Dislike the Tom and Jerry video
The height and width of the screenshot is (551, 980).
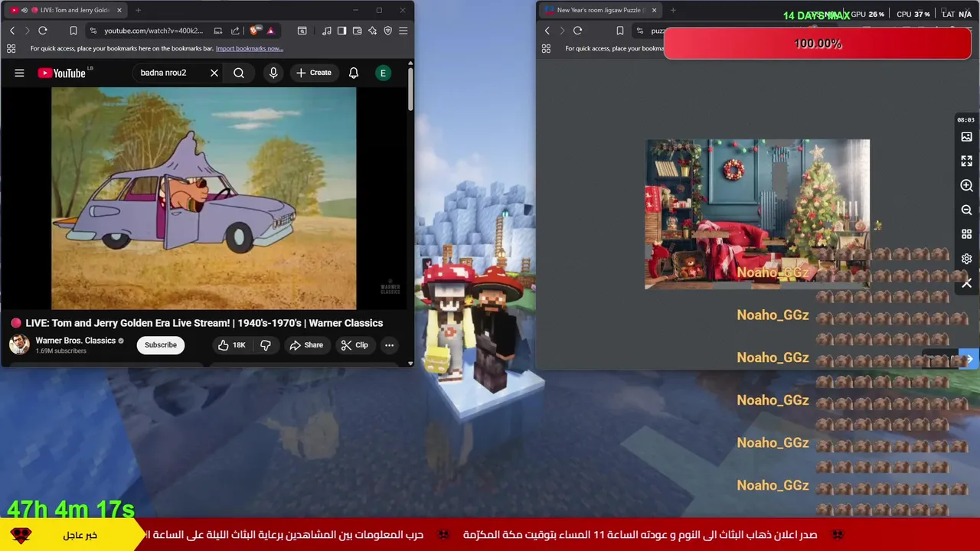tap(266, 345)
